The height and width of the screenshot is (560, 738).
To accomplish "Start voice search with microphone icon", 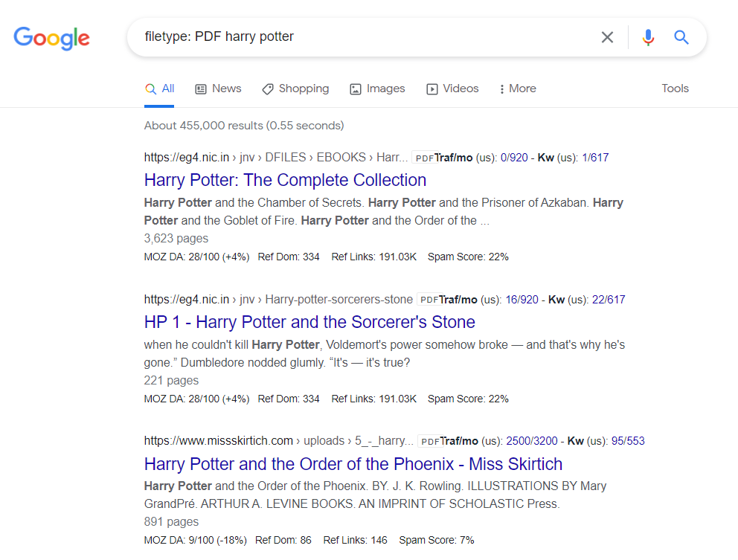I will pyautogui.click(x=648, y=37).
